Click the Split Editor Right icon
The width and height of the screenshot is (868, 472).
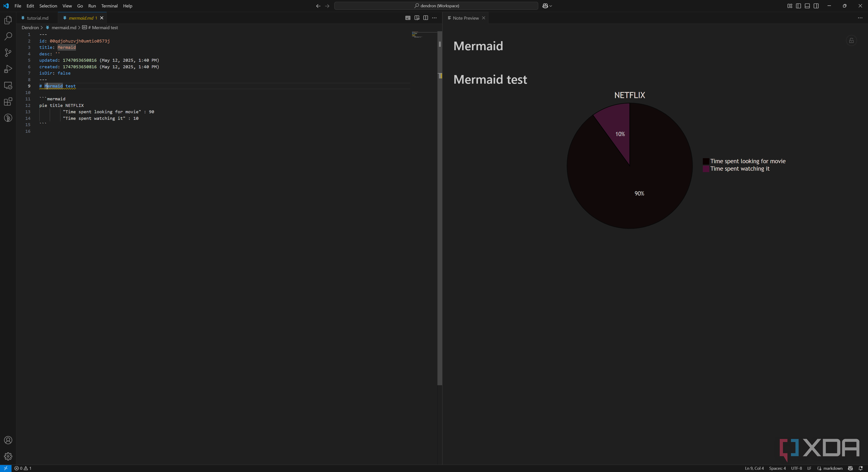[x=426, y=18]
